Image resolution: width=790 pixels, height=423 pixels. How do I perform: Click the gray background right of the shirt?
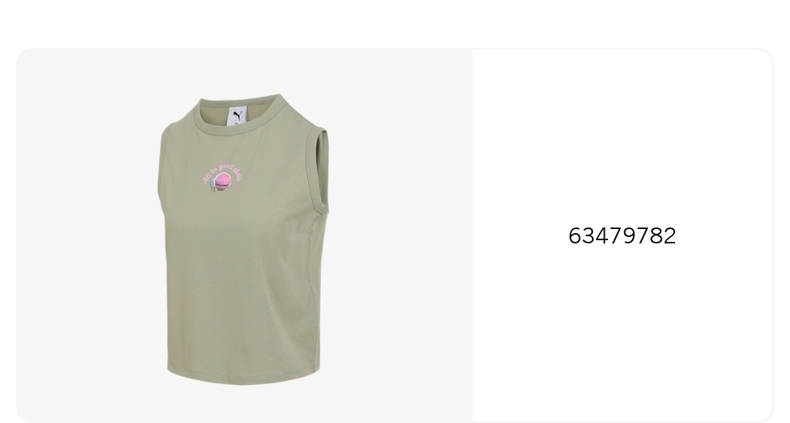[401, 236]
